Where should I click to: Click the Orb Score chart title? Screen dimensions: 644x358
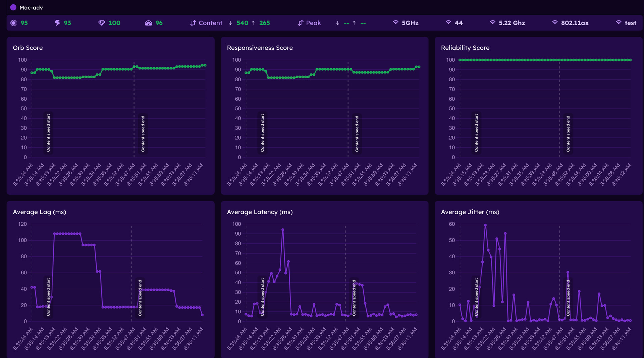pos(28,48)
